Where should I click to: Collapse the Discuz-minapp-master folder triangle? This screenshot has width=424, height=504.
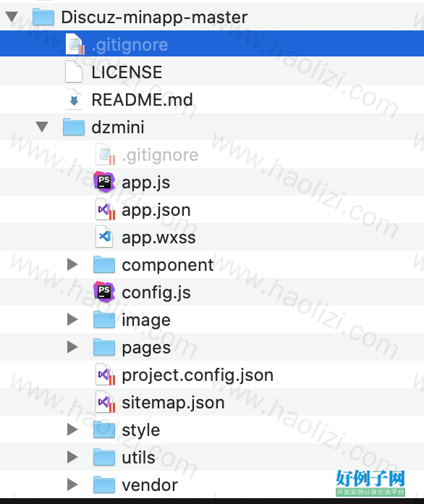click(x=12, y=17)
